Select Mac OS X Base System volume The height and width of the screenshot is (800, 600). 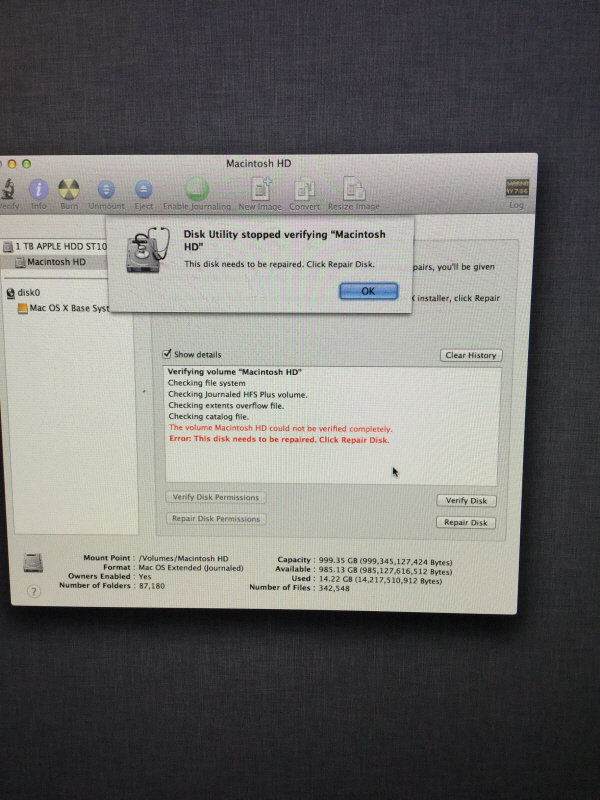(63, 308)
